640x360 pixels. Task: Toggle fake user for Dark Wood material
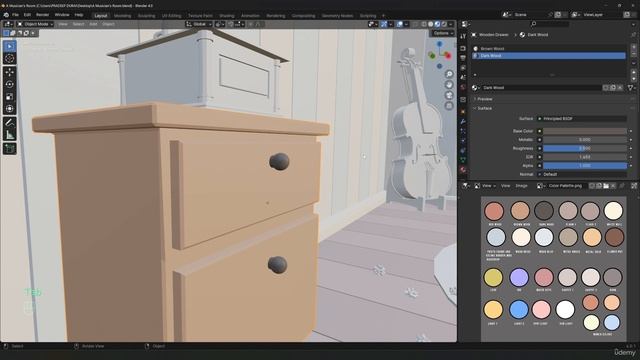(x=606, y=88)
